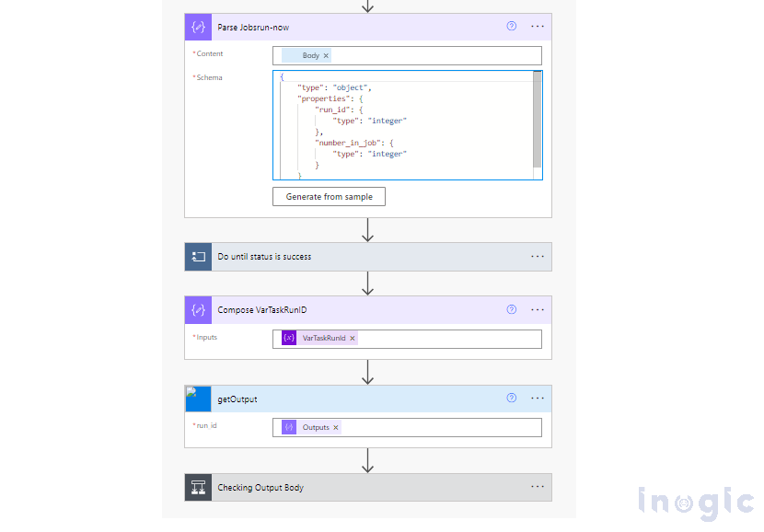Image resolution: width=764 pixels, height=532 pixels.
Task: Click the "run_id" line in the schema
Action: pos(339,110)
